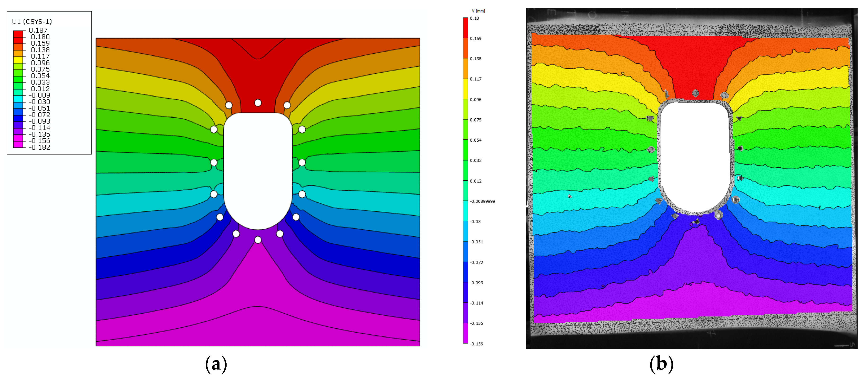Click the -0.00899999 colorbar tick label
The height and width of the screenshot is (379, 868).
click(482, 201)
